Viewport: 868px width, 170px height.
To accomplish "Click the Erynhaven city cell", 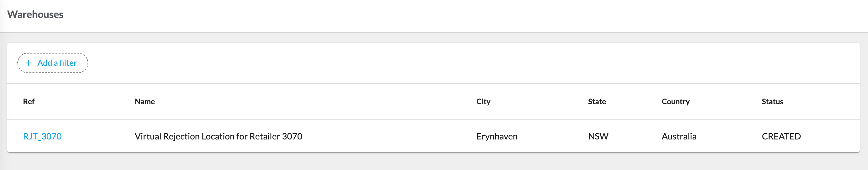I will tap(497, 136).
